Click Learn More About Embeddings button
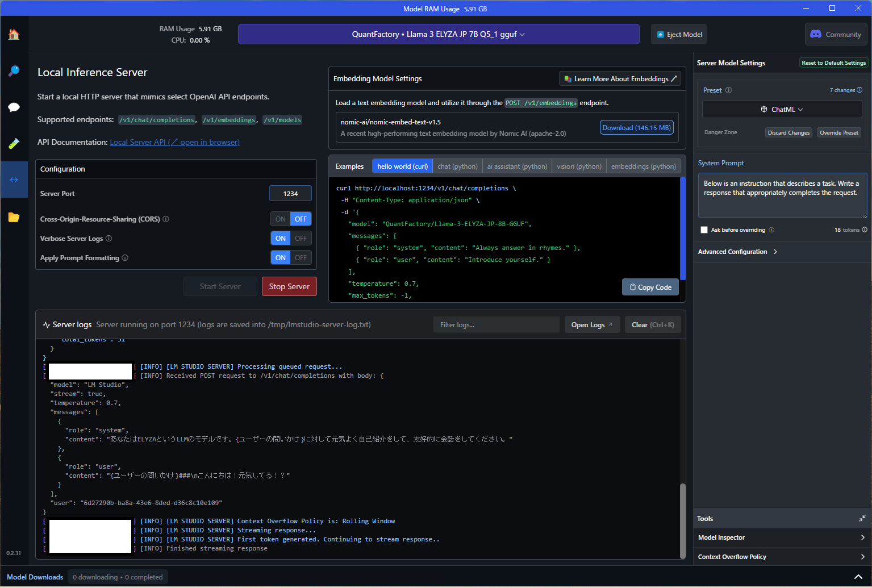 pos(620,79)
